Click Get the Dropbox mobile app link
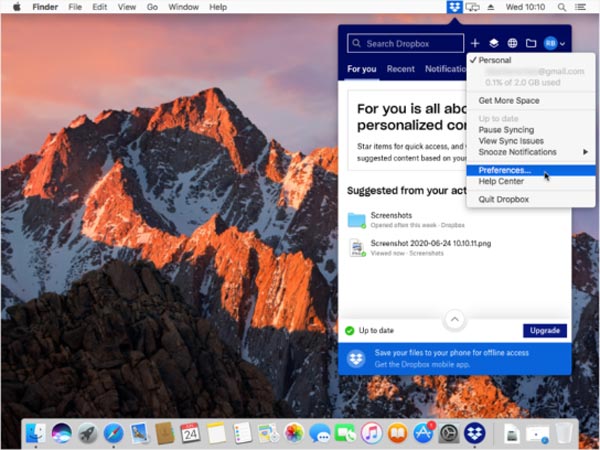 422,364
